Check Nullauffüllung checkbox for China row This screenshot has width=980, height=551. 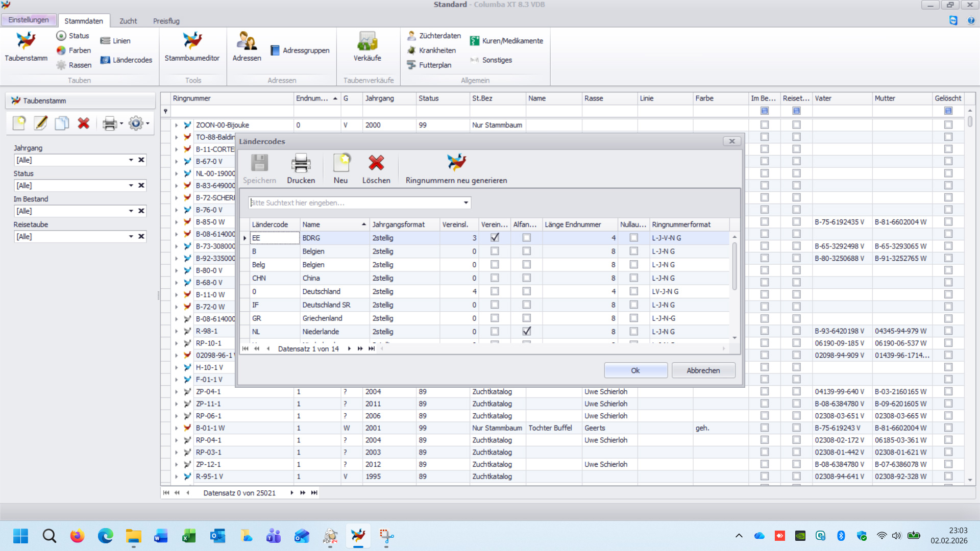[x=633, y=278]
